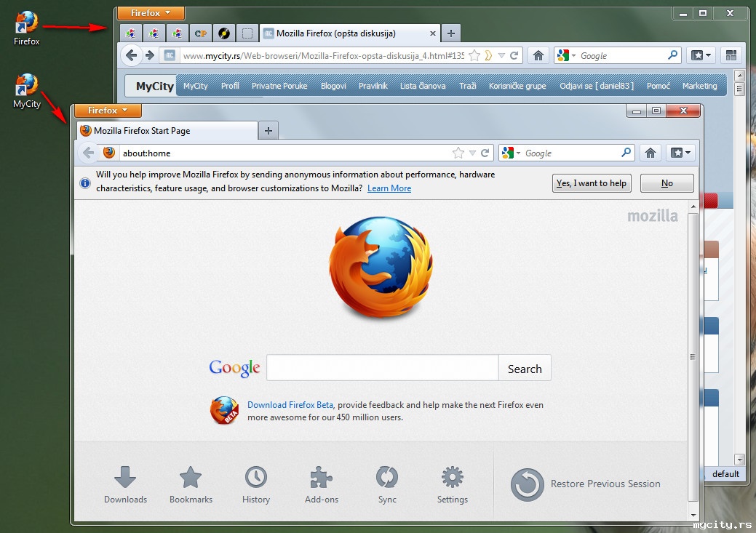Click the back arrow in front window
Image resolution: width=756 pixels, height=533 pixels.
pyautogui.click(x=88, y=153)
